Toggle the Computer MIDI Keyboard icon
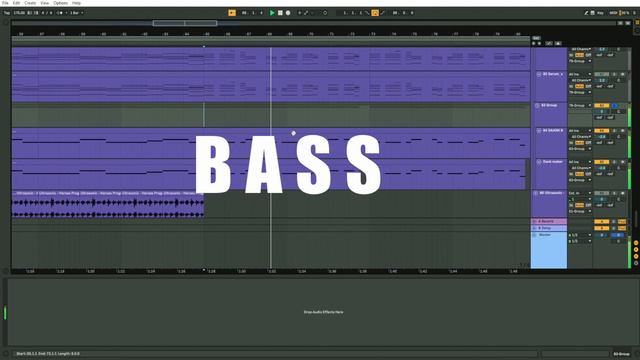 pyautogui.click(x=592, y=13)
